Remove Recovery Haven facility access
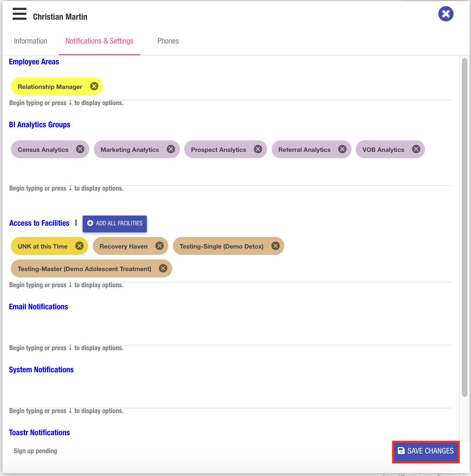This screenshot has height=476, width=471. 160,246
